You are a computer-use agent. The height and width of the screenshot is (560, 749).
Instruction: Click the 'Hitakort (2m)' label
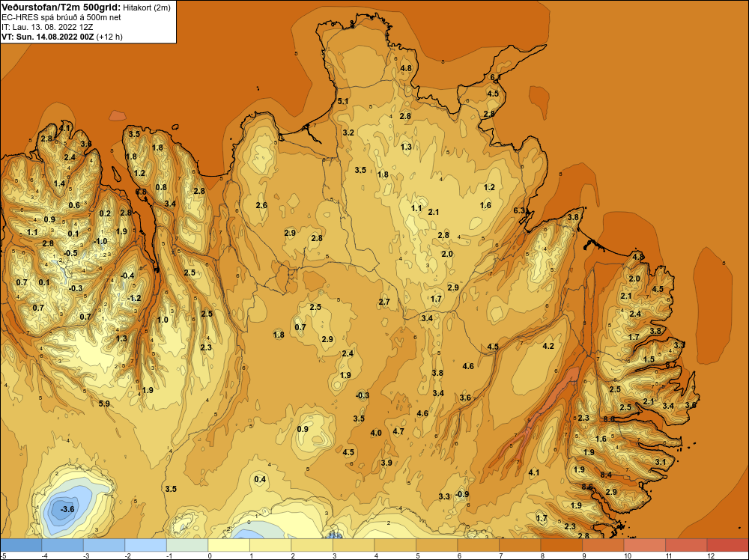[147, 7]
